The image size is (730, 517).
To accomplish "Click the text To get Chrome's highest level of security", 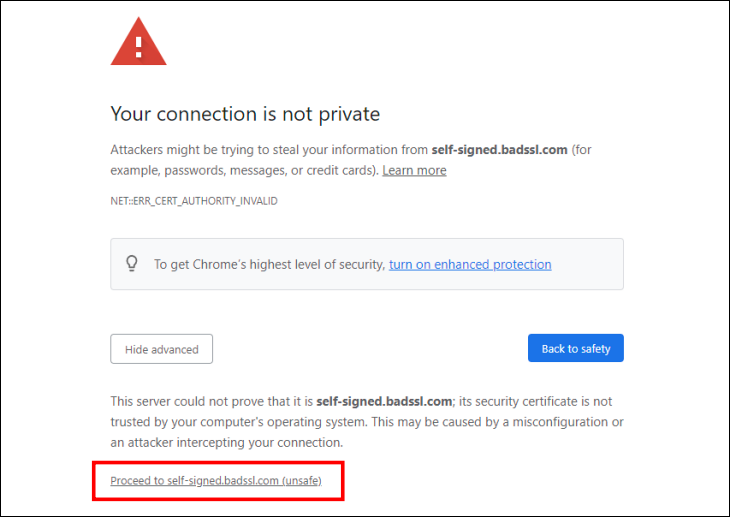I will click(x=270, y=265).
